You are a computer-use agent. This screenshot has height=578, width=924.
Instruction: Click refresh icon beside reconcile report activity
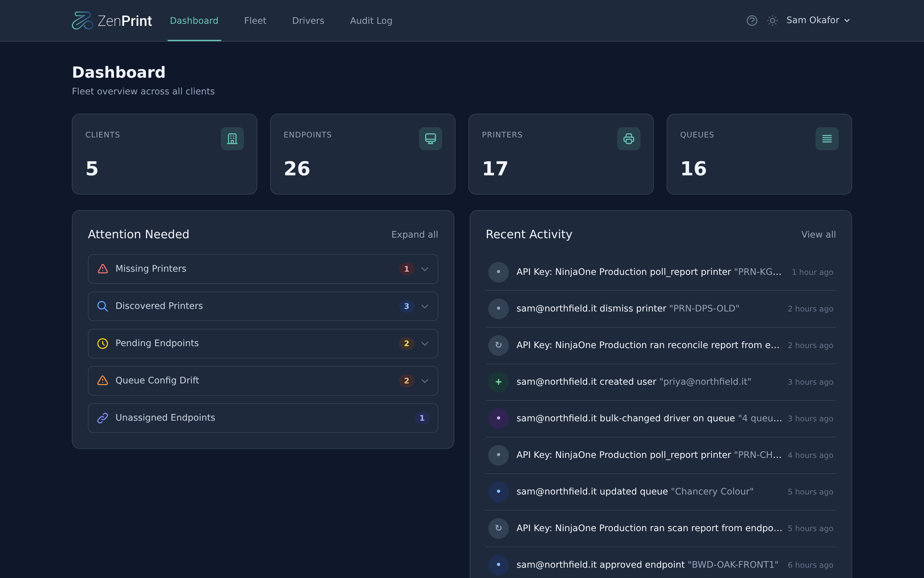tap(498, 345)
